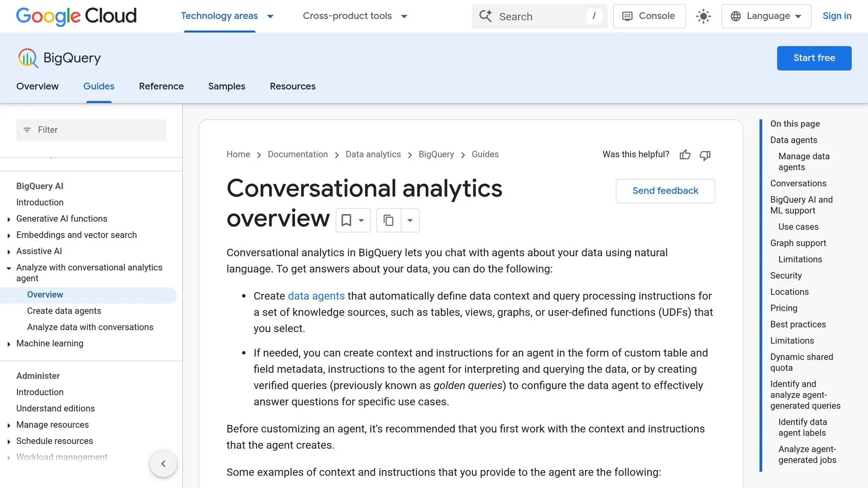Expand Embeddings and vector search section
This screenshot has height=488, width=868.
[x=9, y=236]
